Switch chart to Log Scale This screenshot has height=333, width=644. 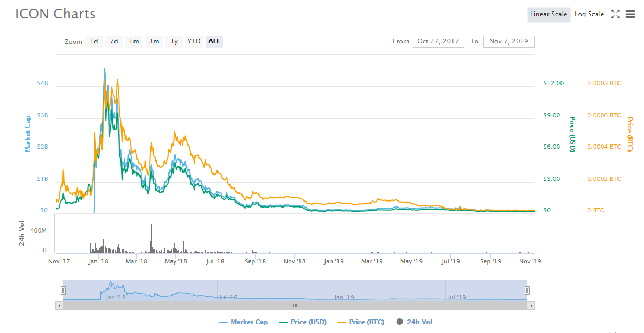click(589, 14)
